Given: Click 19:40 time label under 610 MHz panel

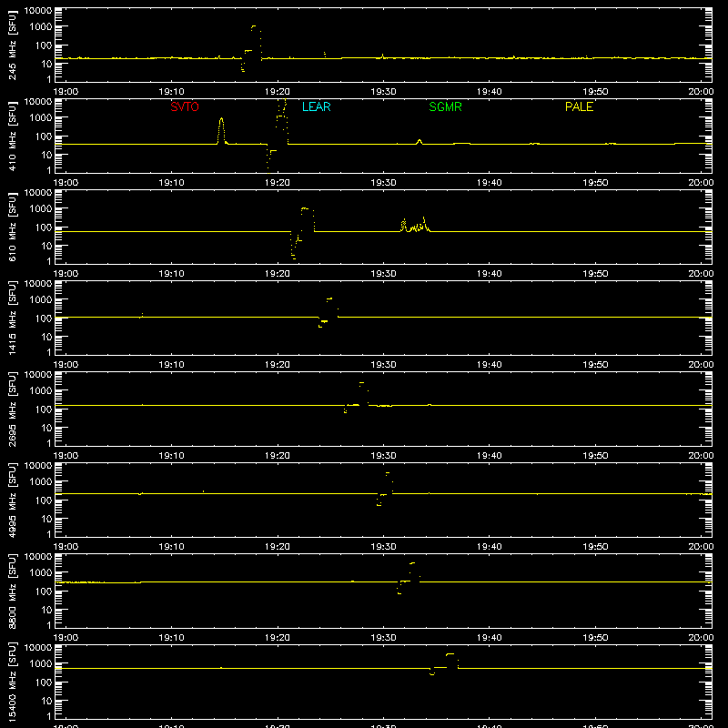Looking at the screenshot, I should (489, 274).
